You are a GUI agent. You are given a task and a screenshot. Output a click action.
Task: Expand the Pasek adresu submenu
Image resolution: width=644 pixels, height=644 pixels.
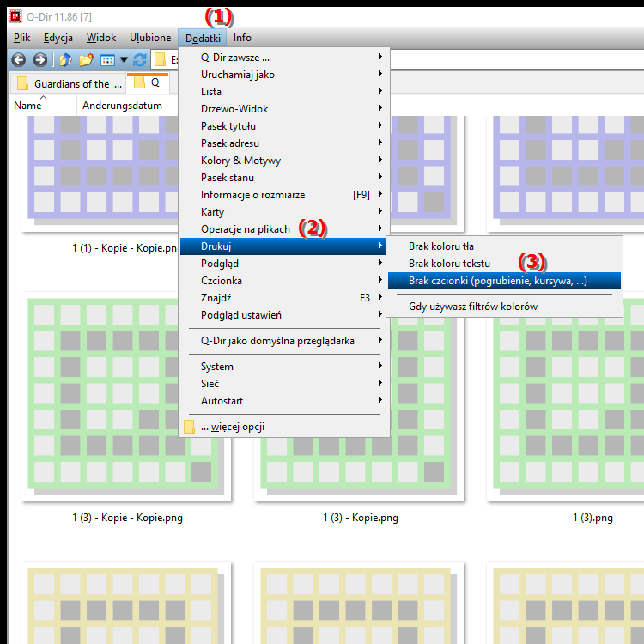pyautogui.click(x=284, y=143)
